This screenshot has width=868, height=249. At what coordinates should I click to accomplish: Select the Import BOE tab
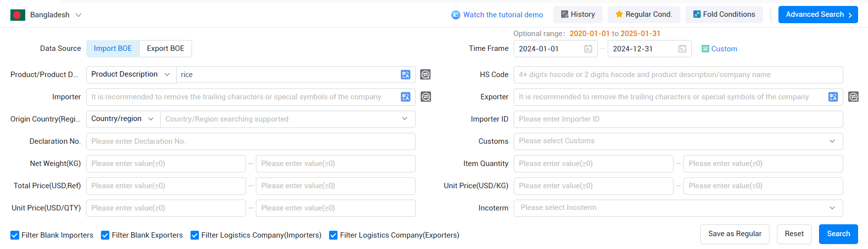113,48
